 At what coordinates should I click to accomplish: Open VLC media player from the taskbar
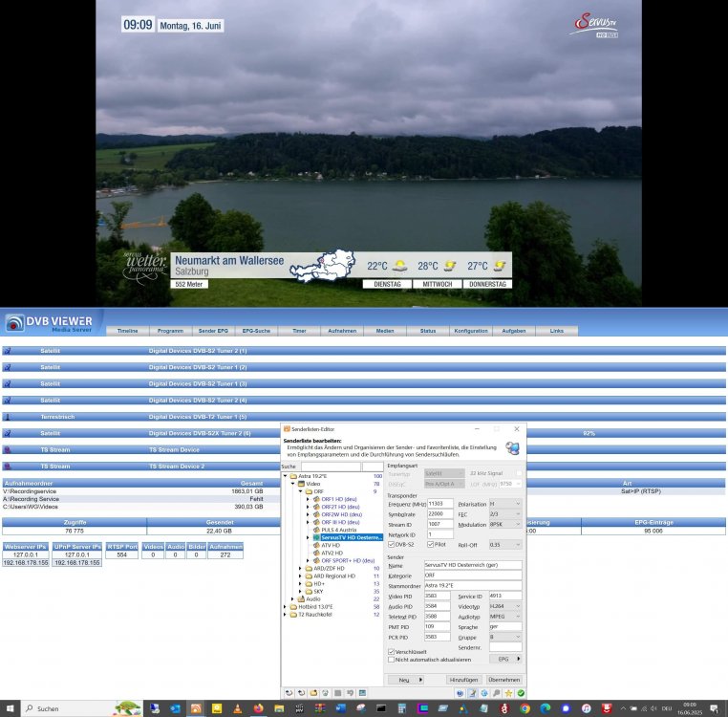click(237, 708)
